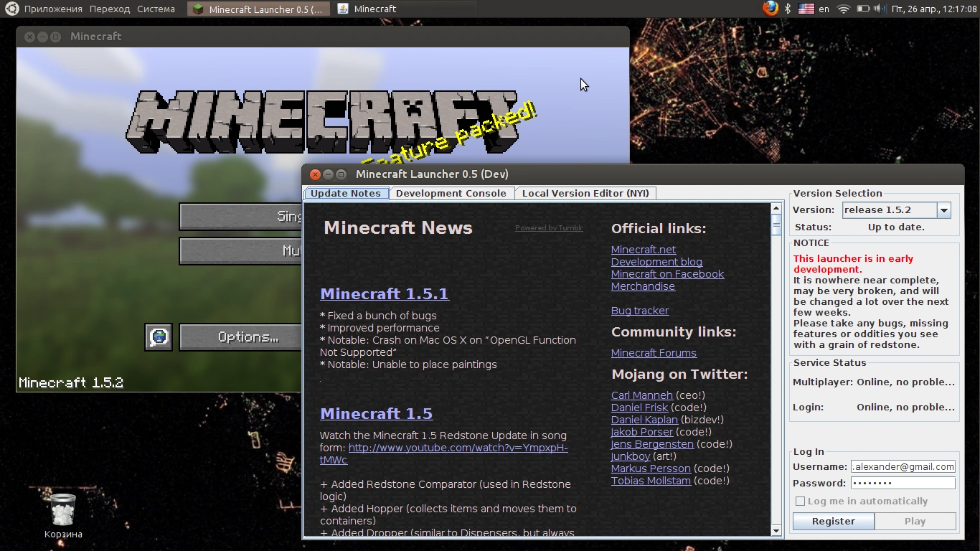This screenshot has height=551, width=980.
Task: Open Jakob Porser's Twitter link
Action: (642, 432)
